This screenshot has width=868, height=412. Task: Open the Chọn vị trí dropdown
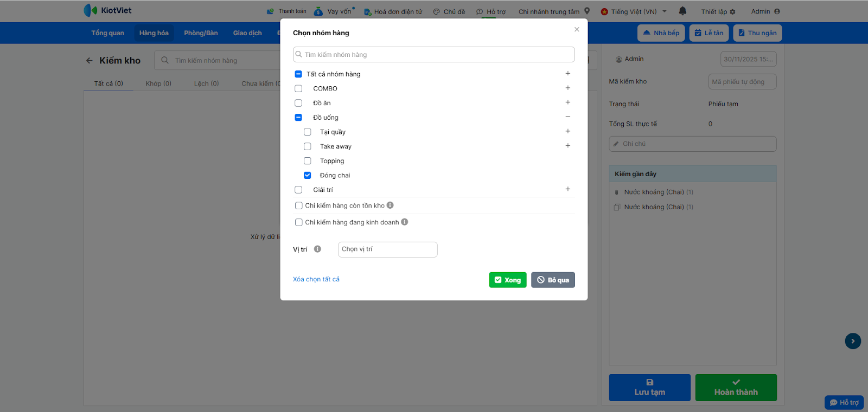coord(387,249)
